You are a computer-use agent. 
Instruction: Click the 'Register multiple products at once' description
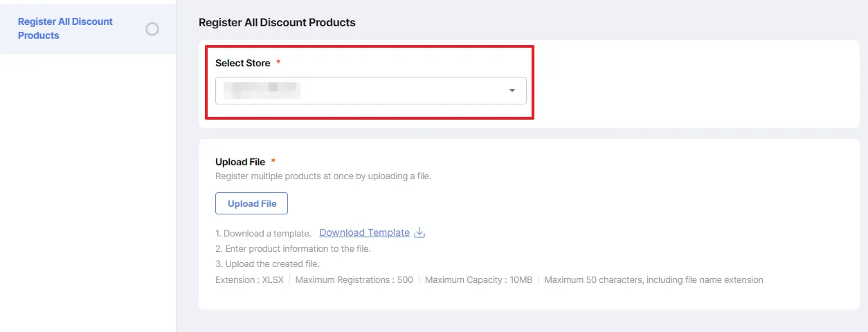323,176
